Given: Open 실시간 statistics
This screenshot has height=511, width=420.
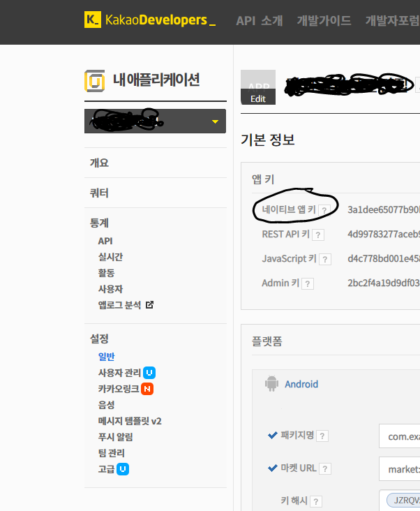Looking at the screenshot, I should 111,257.
